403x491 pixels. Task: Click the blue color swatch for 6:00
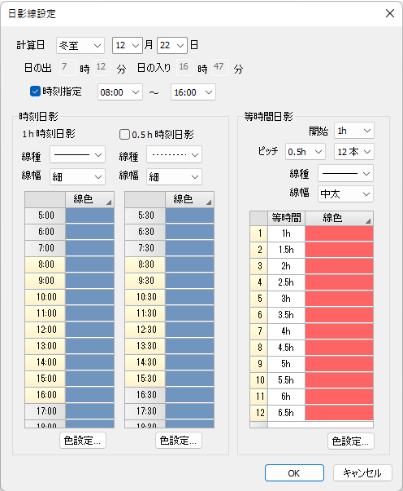[90, 232]
